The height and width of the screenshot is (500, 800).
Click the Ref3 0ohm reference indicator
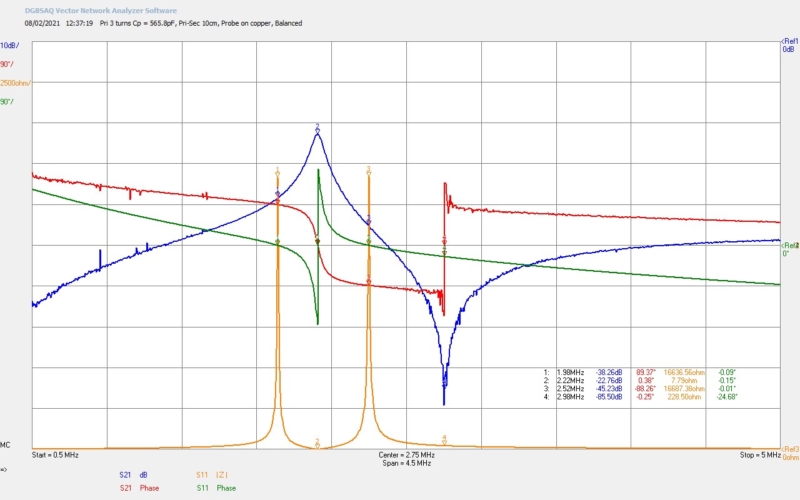point(790,453)
